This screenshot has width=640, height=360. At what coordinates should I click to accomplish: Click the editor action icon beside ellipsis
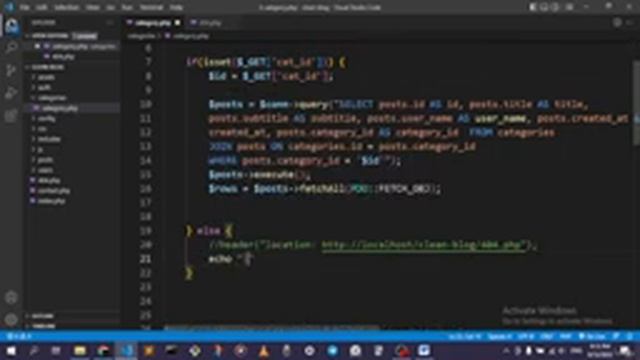coord(618,23)
